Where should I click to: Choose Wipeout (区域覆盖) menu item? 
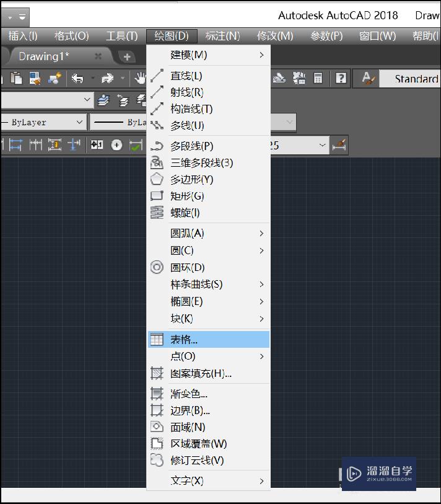coord(208,444)
